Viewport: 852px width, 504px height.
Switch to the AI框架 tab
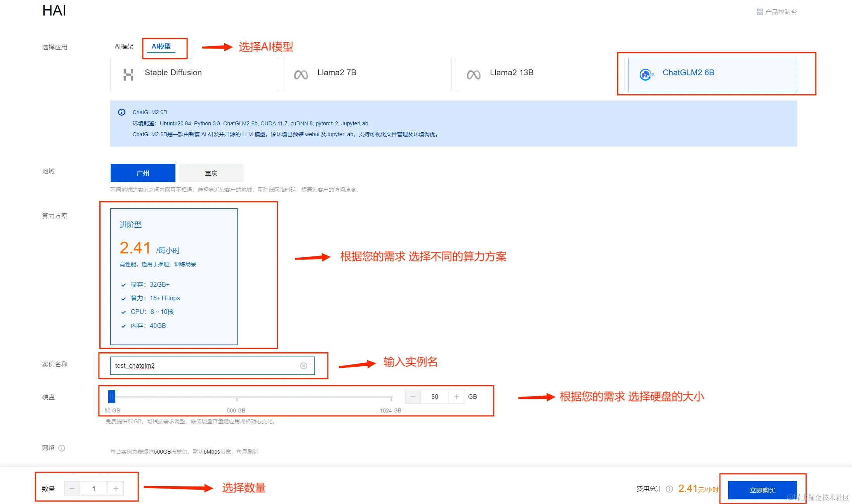[x=124, y=46]
